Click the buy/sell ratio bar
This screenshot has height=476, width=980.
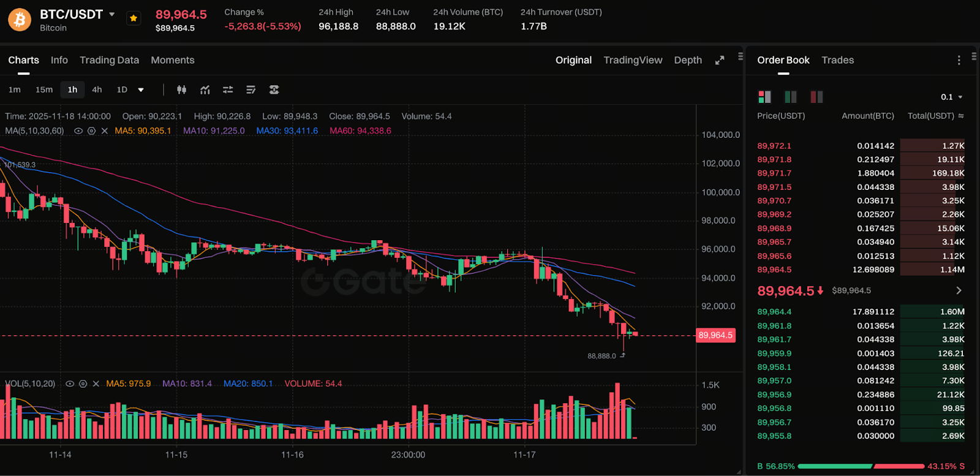point(861,466)
